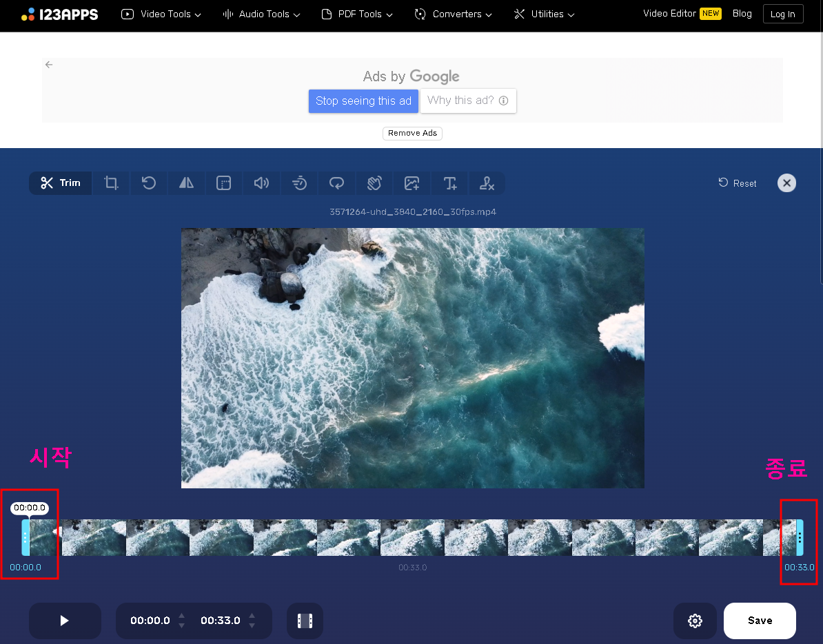Screen dimensions: 823x644
Task: Close the video editor with the X button
Action: [x=786, y=183]
